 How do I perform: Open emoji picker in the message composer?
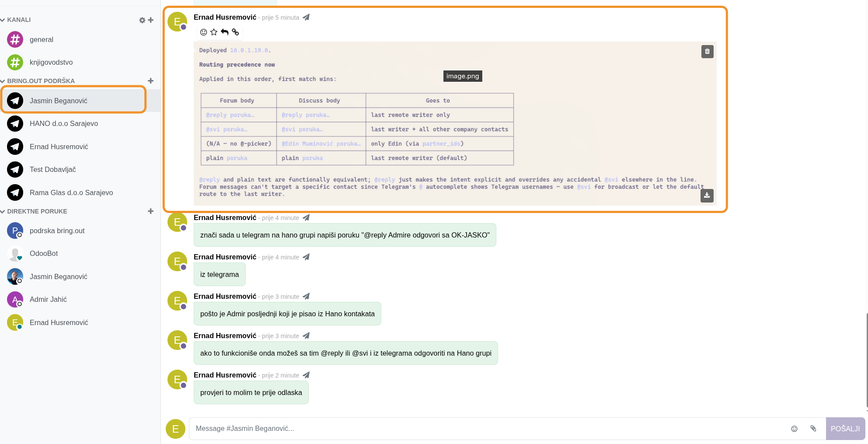coord(794,429)
